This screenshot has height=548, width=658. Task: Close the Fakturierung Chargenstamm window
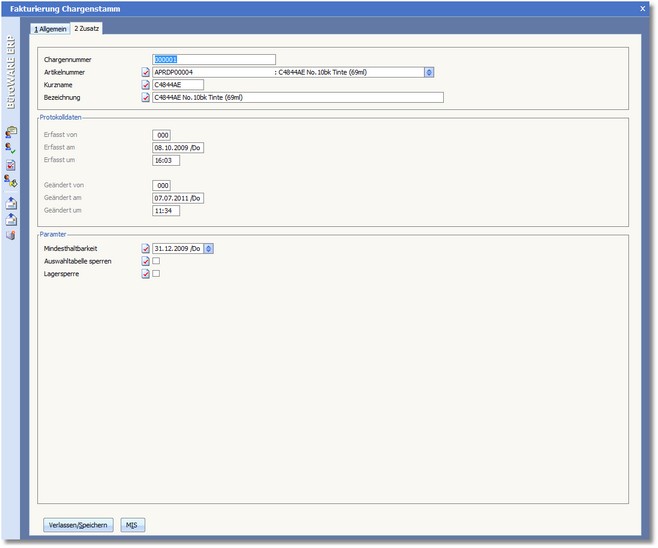click(x=642, y=8)
